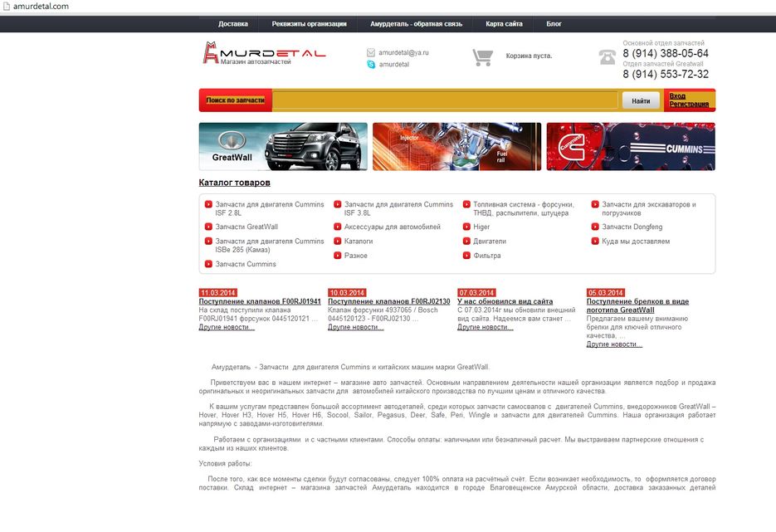Click the Регистрация link
This screenshot has height=532, width=776.
689,104
